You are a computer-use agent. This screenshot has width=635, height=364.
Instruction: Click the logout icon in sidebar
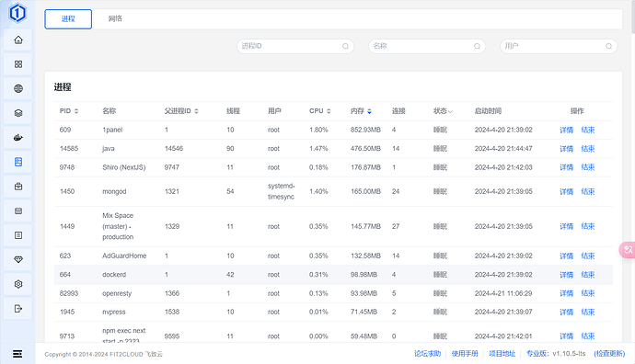click(18, 309)
